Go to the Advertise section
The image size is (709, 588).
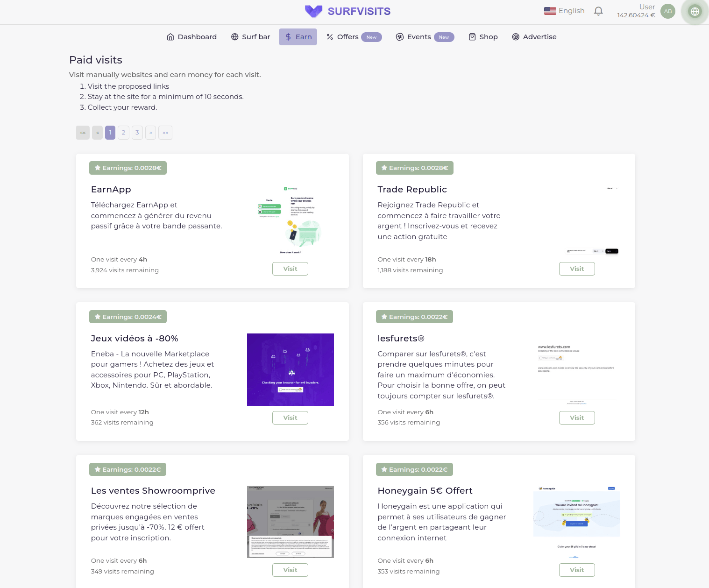[x=534, y=37]
